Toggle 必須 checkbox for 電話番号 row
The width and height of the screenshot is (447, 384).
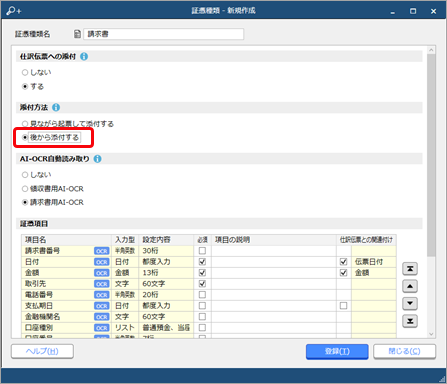click(x=202, y=295)
